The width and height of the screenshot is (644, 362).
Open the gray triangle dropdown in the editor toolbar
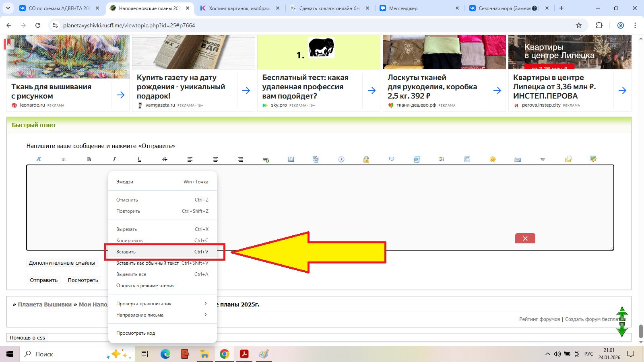pos(543,159)
